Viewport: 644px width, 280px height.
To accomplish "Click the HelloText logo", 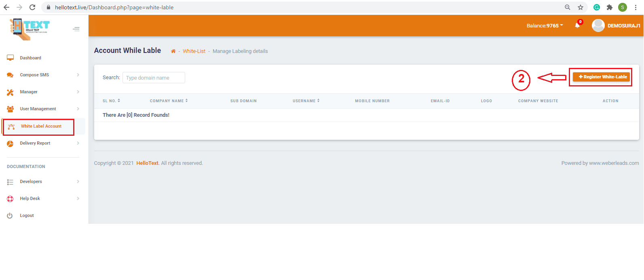I will 29,29.
